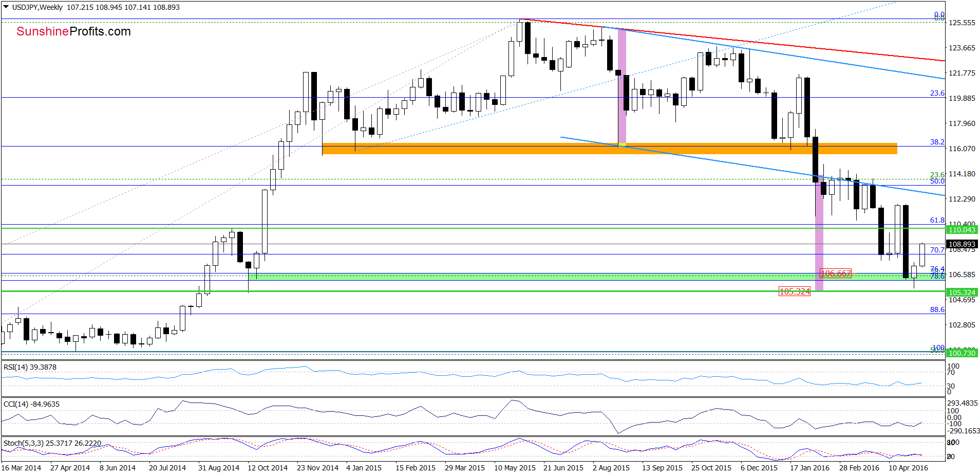The image size is (980, 475).
Task: Click the 2 Aug 2015 date label
Action: (611, 468)
